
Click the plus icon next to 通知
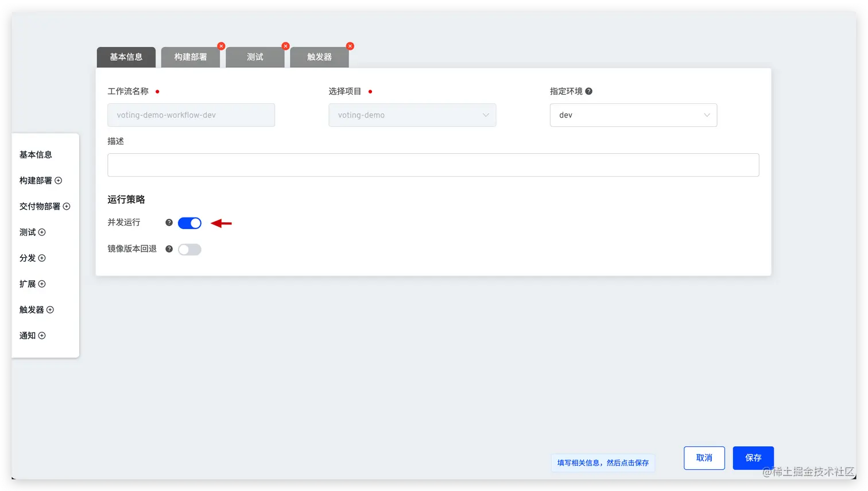click(x=42, y=335)
